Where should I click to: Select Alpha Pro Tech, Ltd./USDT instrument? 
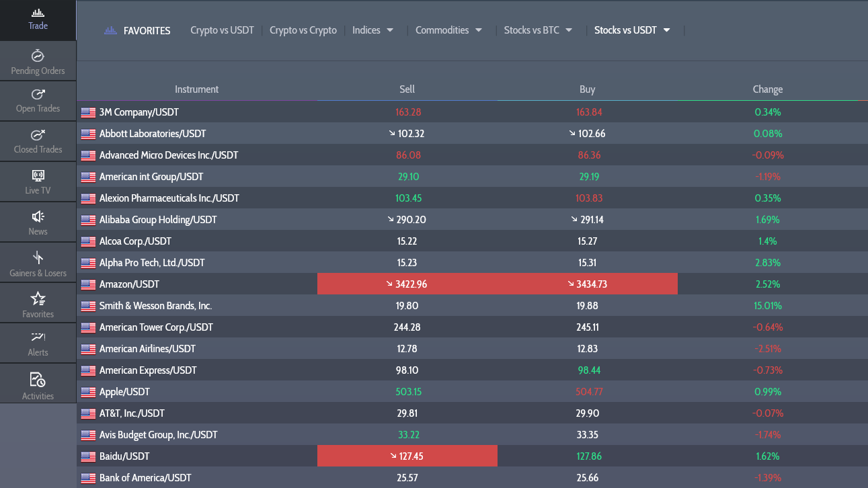pos(152,263)
